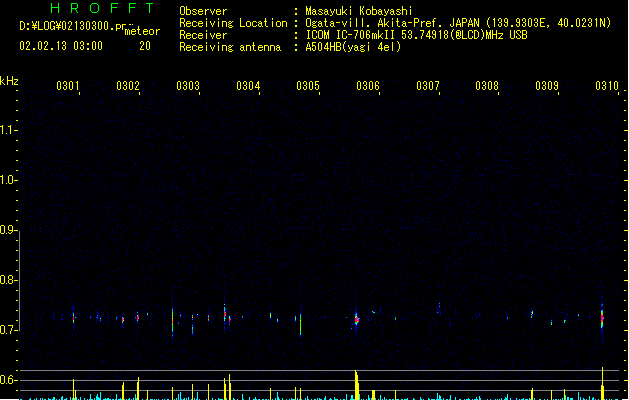The height and width of the screenshot is (400, 629).
Task: Click time marker 0302
Action: [128, 86]
